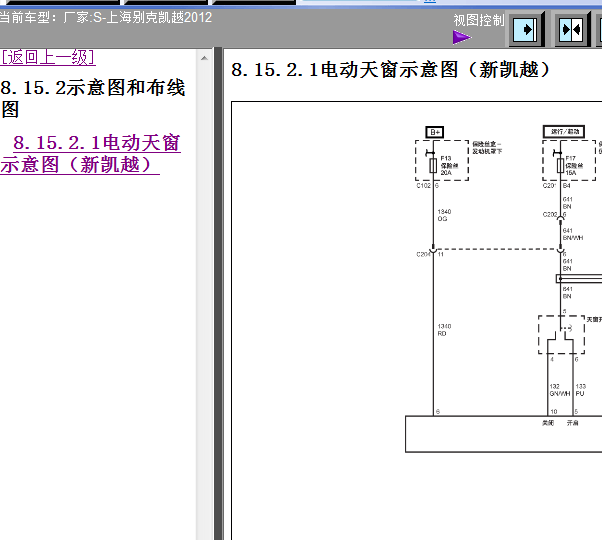Open the 8.15.2.1电动天窗示意图 link
Image resolution: width=602 pixels, height=540 pixels.
[90, 154]
